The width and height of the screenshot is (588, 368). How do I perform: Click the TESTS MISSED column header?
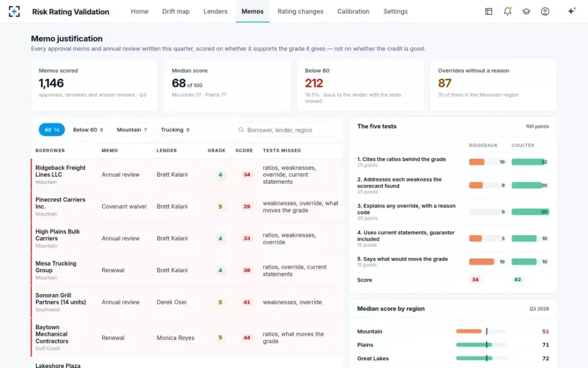[x=282, y=151]
